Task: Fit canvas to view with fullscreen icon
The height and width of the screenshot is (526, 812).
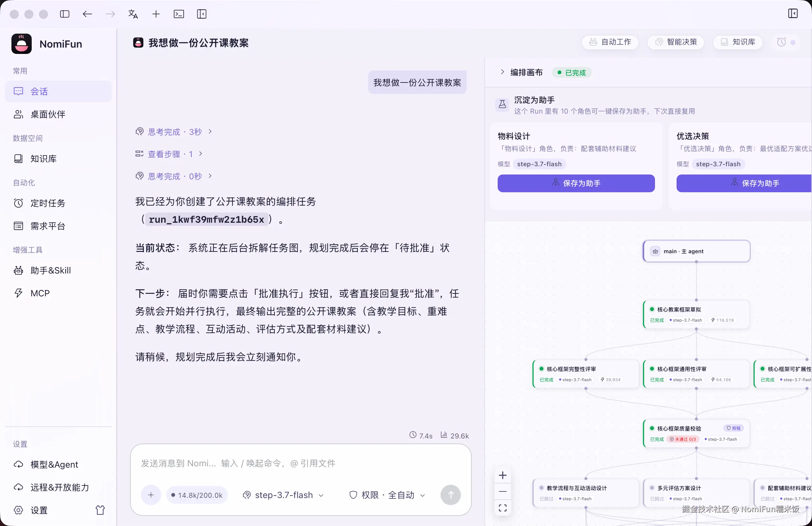Action: click(502, 508)
